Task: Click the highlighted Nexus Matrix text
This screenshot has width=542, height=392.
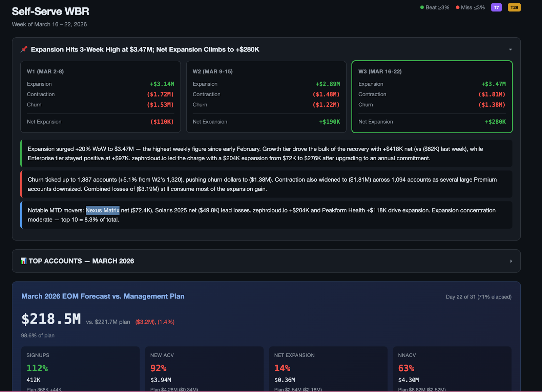Action: tap(102, 210)
